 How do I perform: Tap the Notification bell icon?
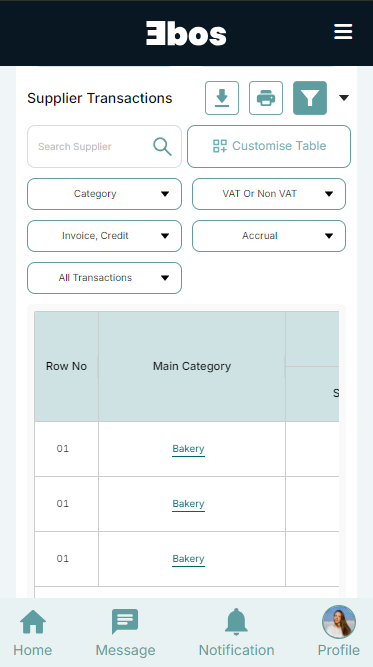tap(236, 622)
